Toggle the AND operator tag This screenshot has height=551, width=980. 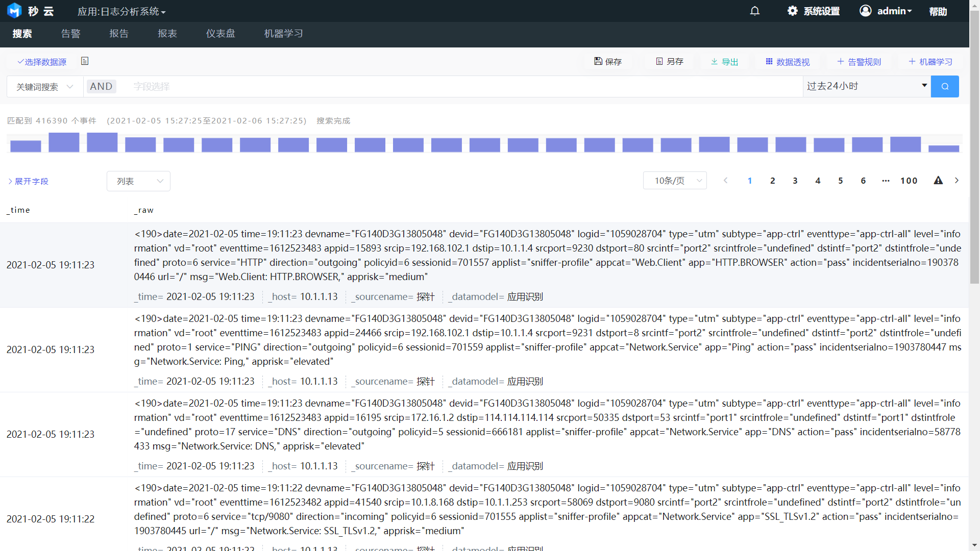(101, 86)
